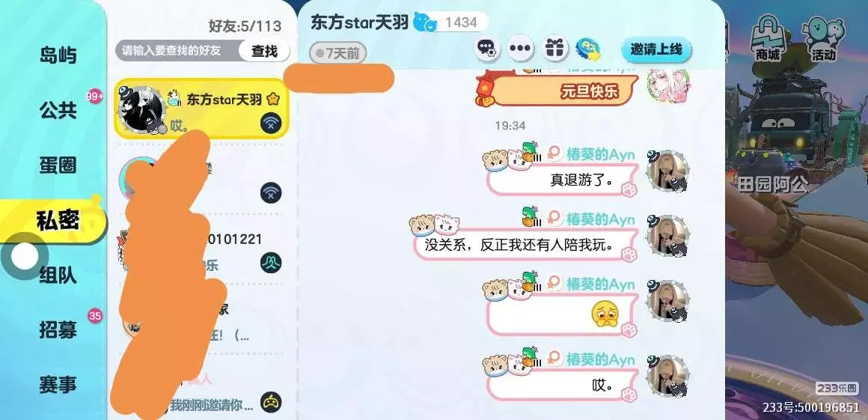
Task: Open the 商城 shop icon
Action: pos(767,37)
